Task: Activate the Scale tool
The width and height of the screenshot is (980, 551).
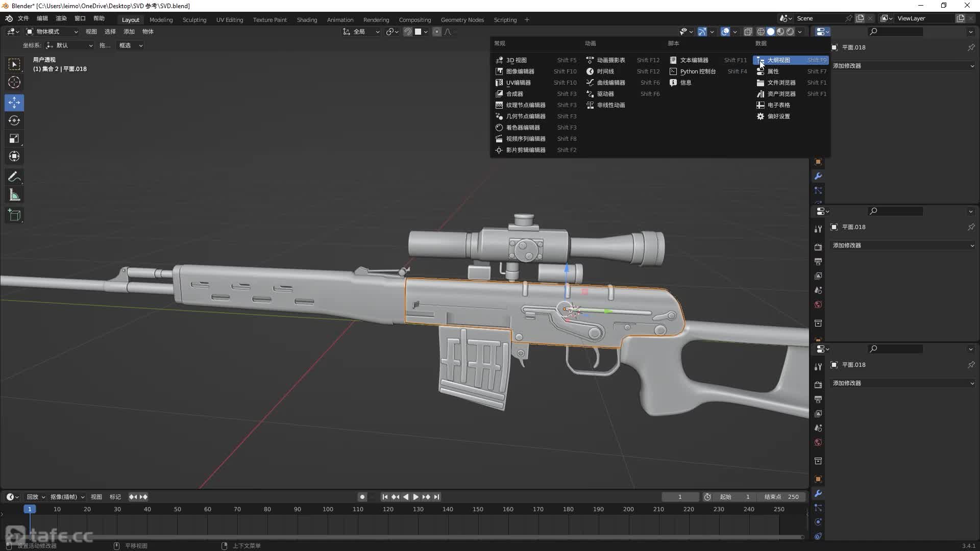Action: [14, 138]
